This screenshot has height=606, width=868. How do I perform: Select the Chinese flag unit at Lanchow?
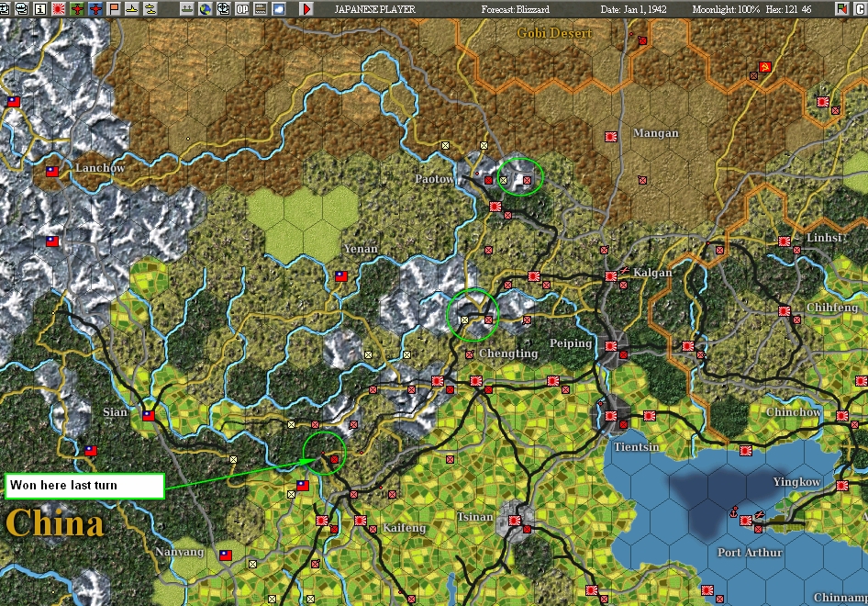pos(52,172)
